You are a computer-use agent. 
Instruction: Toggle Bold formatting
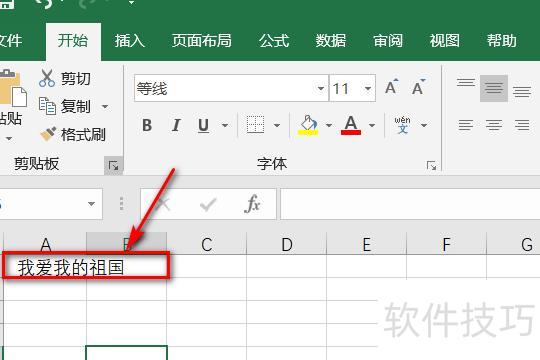[x=147, y=125]
